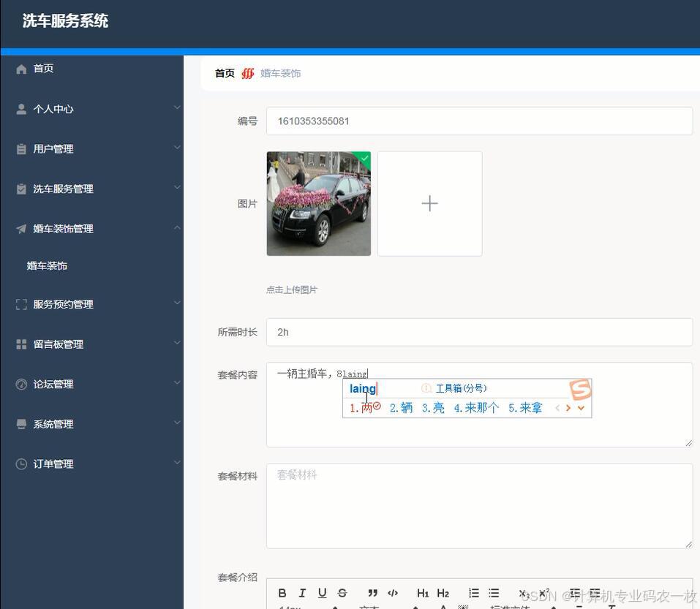Screen dimensions: 700x609
Task: Click the clock icon beside 订单管理
Action: point(21,464)
